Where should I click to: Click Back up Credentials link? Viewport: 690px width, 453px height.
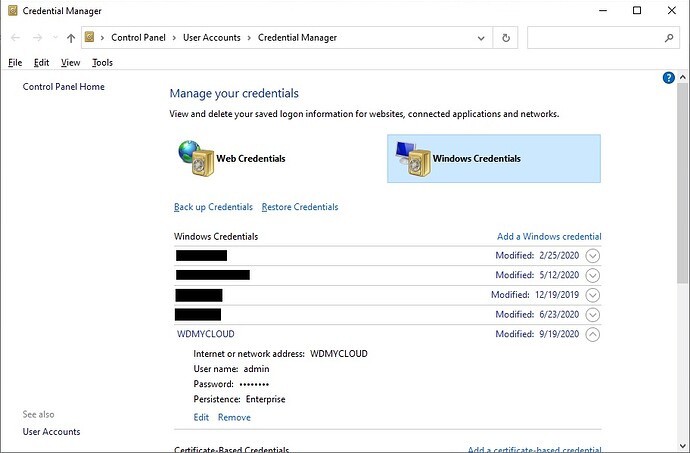point(213,207)
